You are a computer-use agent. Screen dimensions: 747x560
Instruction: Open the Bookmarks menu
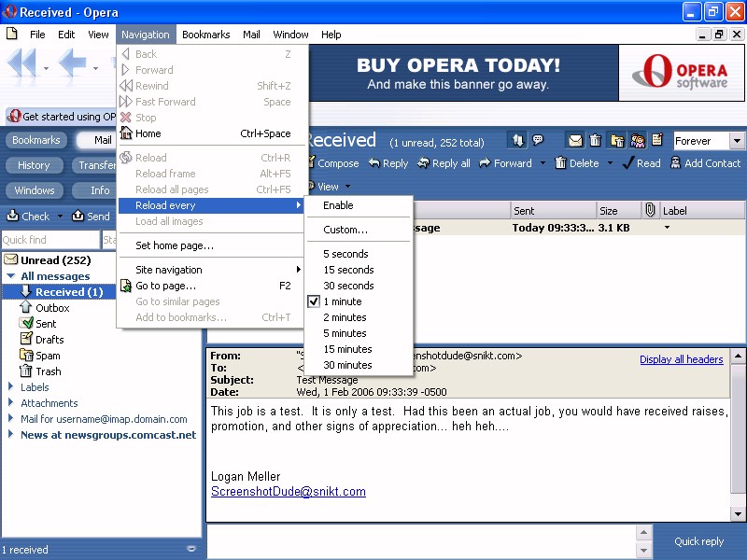[x=205, y=35]
